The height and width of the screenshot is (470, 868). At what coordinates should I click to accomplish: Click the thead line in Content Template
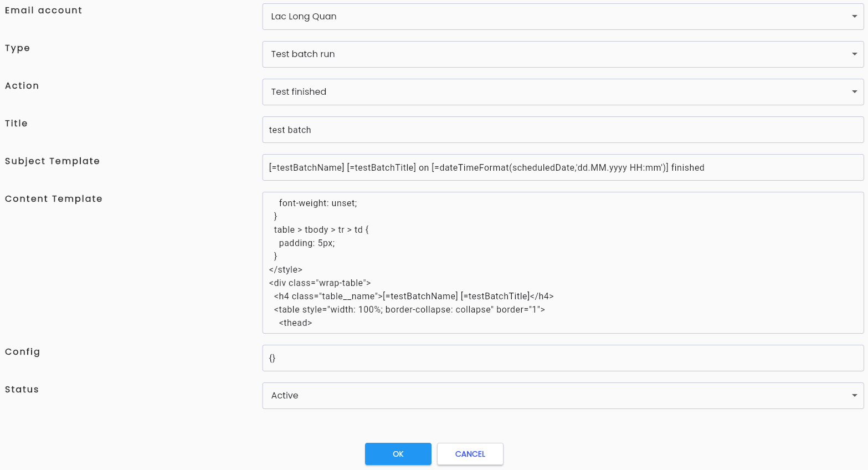point(295,323)
